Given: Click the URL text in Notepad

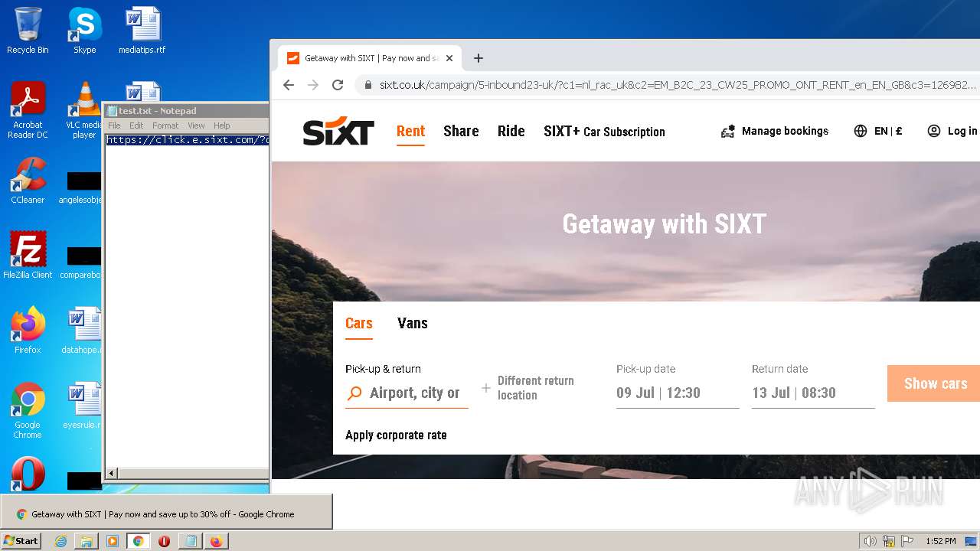Looking at the screenshot, I should point(188,140).
